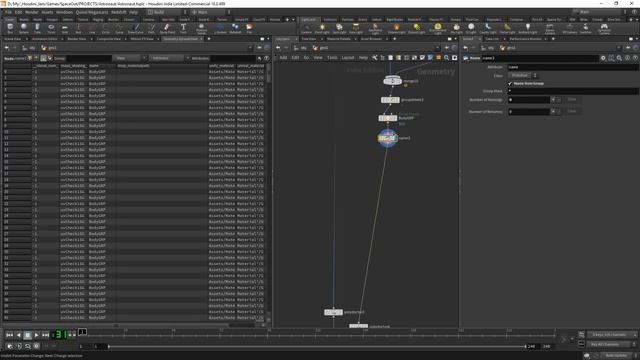
Task: Stop playback button
Action: 27,335
